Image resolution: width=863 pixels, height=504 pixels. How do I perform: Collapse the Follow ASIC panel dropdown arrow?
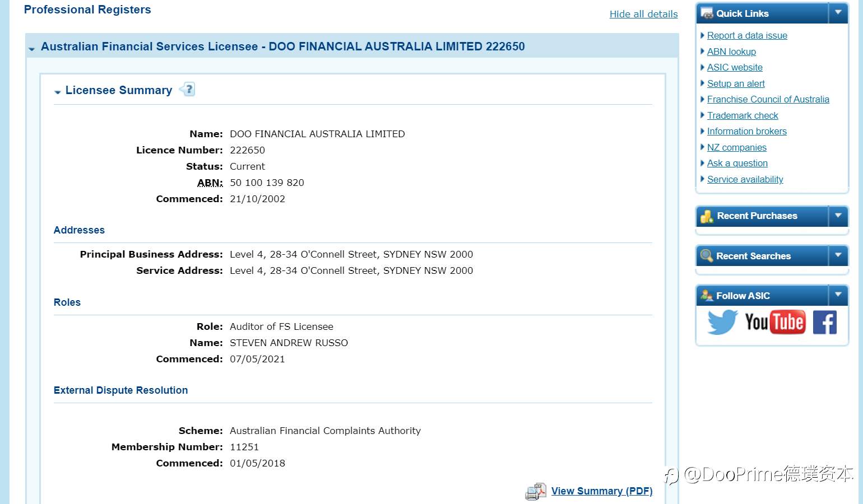tap(838, 295)
